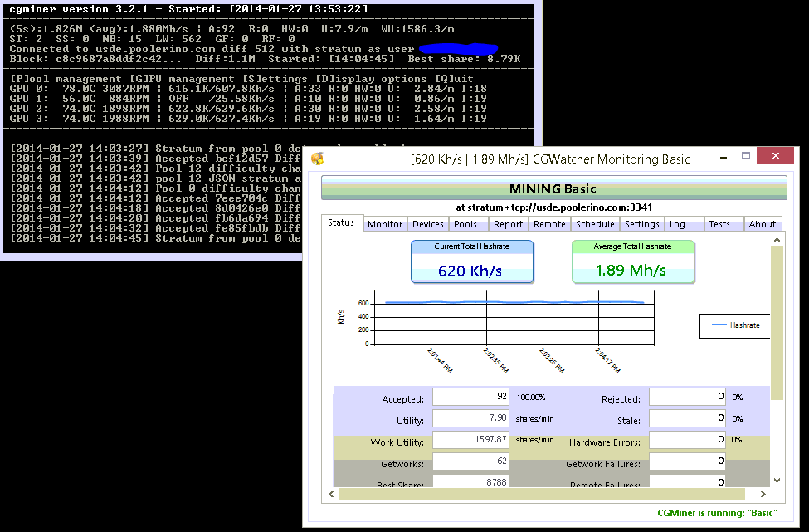Click 'CGMiner is running: "Basic"' status text

[717, 513]
